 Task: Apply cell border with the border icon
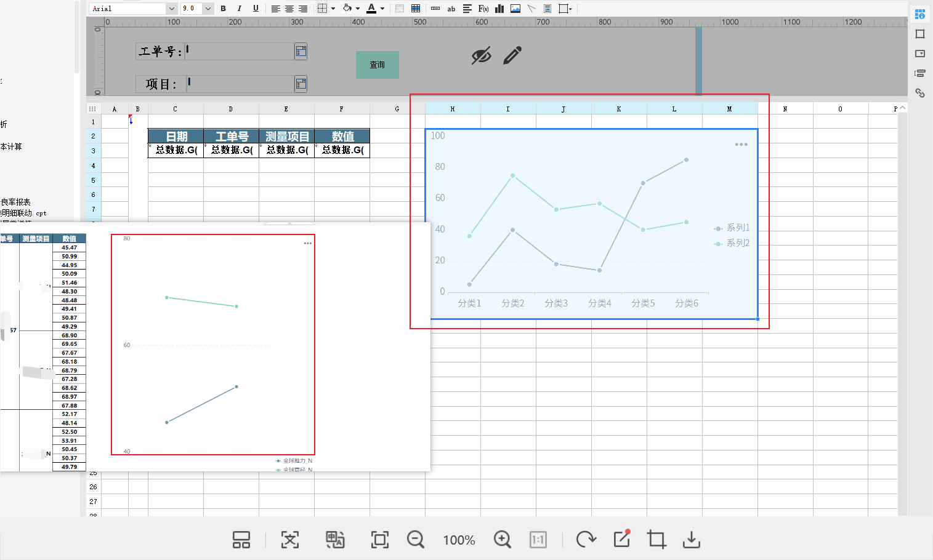(322, 9)
